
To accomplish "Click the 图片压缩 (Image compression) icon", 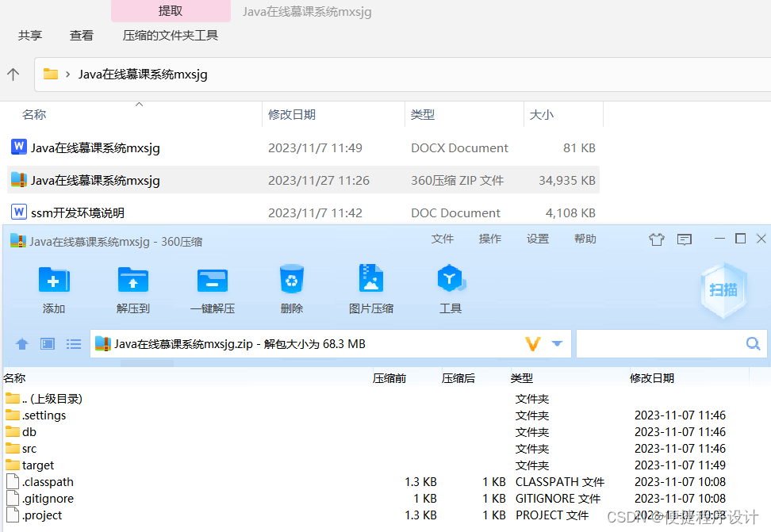I will pos(371,279).
